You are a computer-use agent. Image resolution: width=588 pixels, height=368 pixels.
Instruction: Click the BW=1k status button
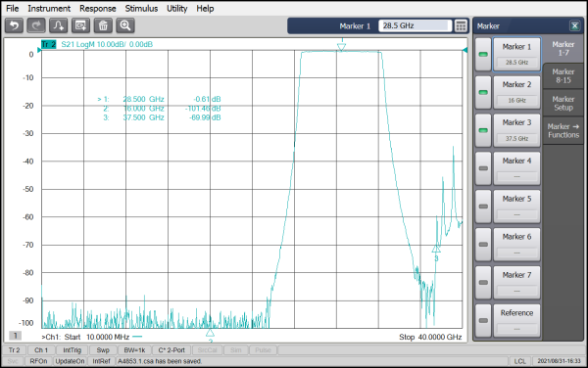coord(134,350)
